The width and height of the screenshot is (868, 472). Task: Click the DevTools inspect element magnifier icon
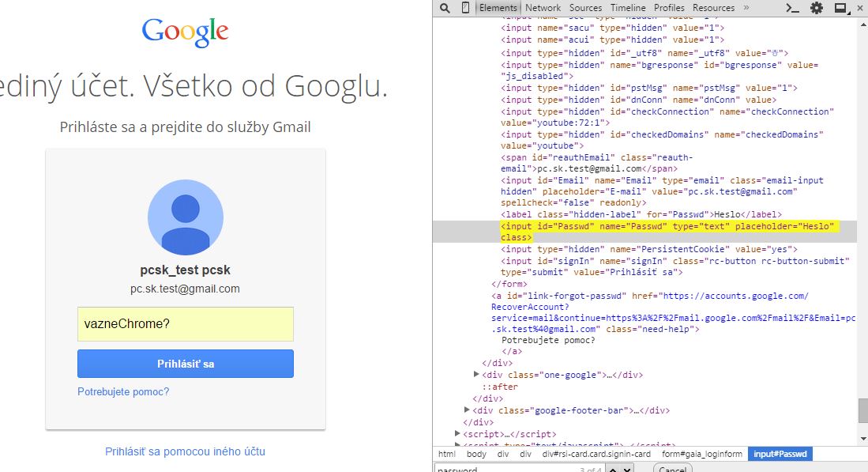tap(445, 8)
